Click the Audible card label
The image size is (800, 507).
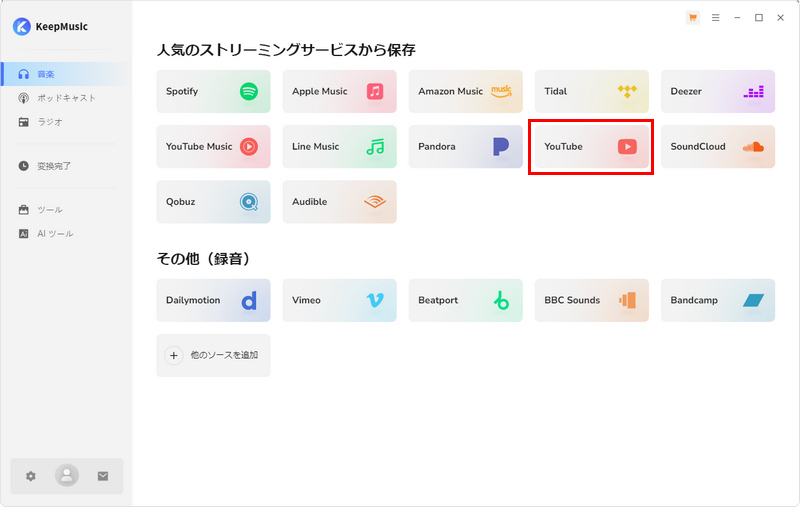(310, 201)
